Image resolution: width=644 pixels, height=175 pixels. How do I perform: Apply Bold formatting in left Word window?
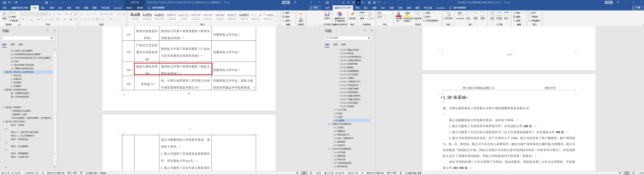(x=24, y=19)
